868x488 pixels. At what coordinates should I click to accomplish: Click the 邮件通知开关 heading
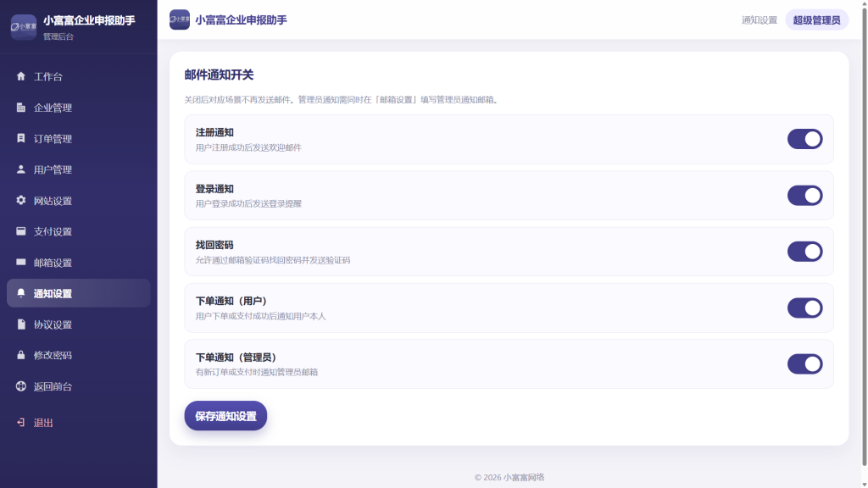click(219, 75)
